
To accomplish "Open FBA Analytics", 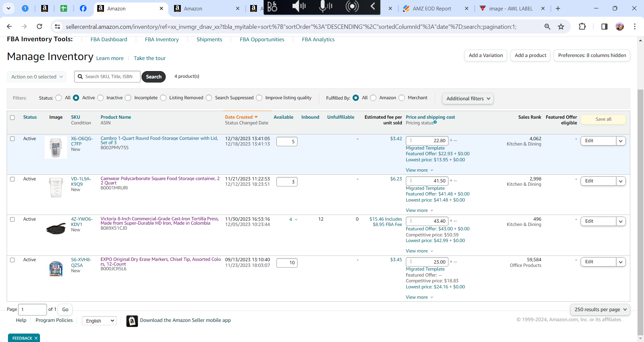I will coord(318,39).
